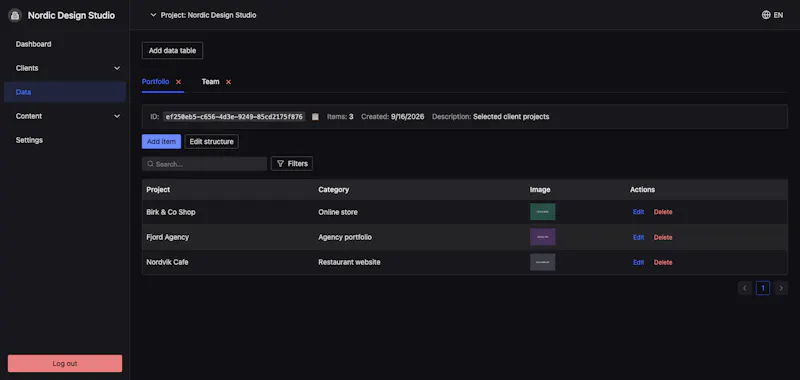
Task: Click the Agency portfolio category cell
Action: click(345, 237)
